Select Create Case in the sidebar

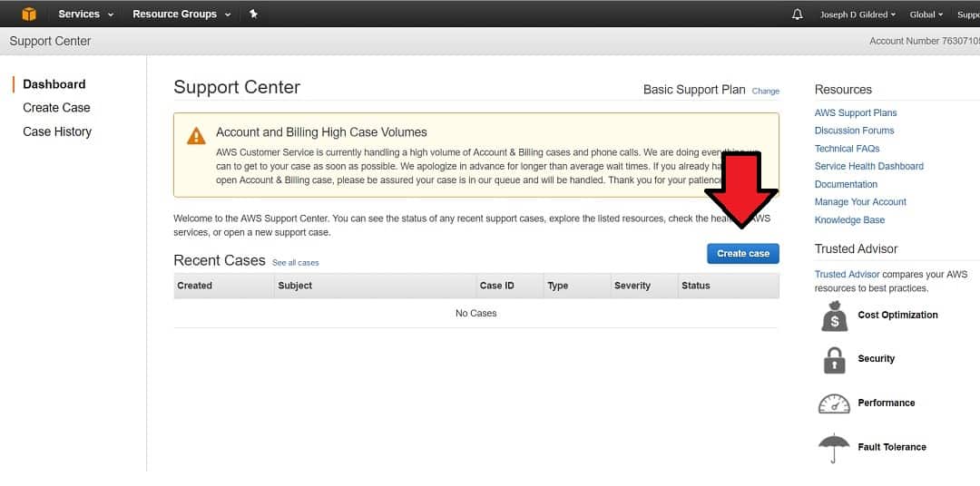pyautogui.click(x=56, y=107)
